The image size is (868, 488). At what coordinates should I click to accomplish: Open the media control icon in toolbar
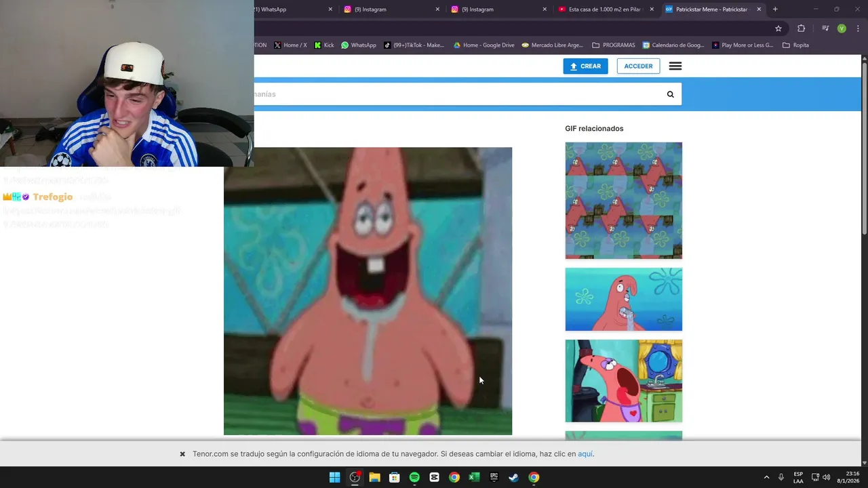point(825,28)
